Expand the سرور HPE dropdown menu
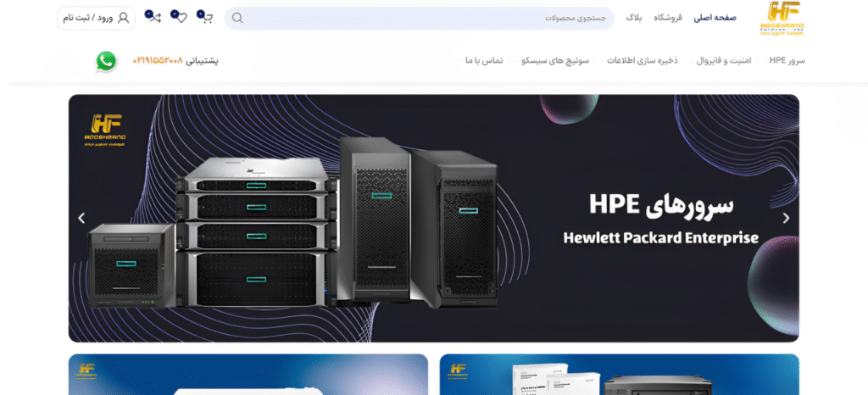Image resolution: width=868 pixels, height=395 pixels. [x=784, y=60]
